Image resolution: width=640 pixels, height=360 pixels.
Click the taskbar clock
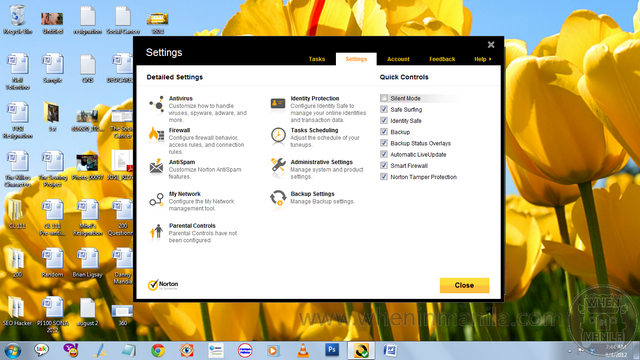tap(616, 351)
